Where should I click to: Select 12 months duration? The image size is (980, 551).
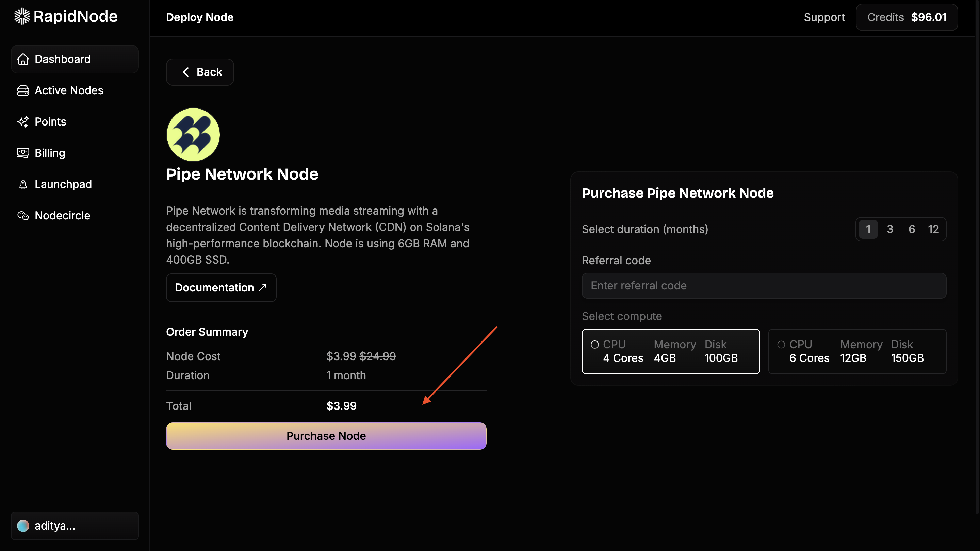point(933,229)
